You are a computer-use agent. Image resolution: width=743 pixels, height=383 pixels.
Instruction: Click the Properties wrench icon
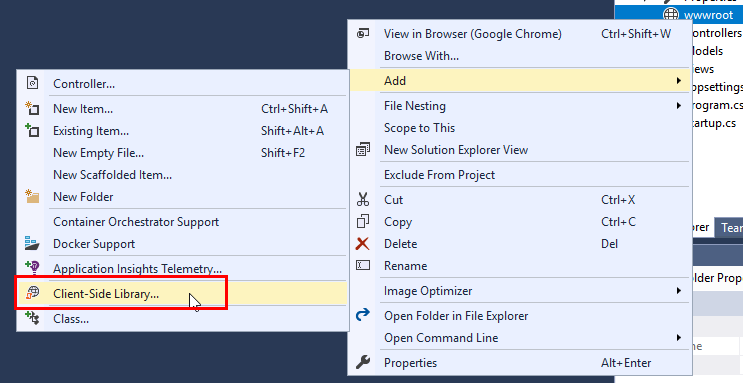click(363, 363)
